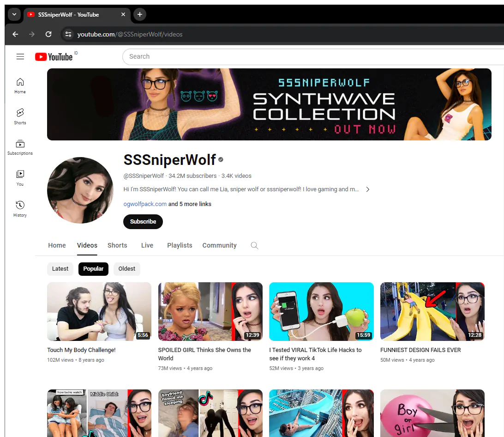Switch to the Videos tab
The width and height of the screenshot is (504, 437).
pos(87,245)
